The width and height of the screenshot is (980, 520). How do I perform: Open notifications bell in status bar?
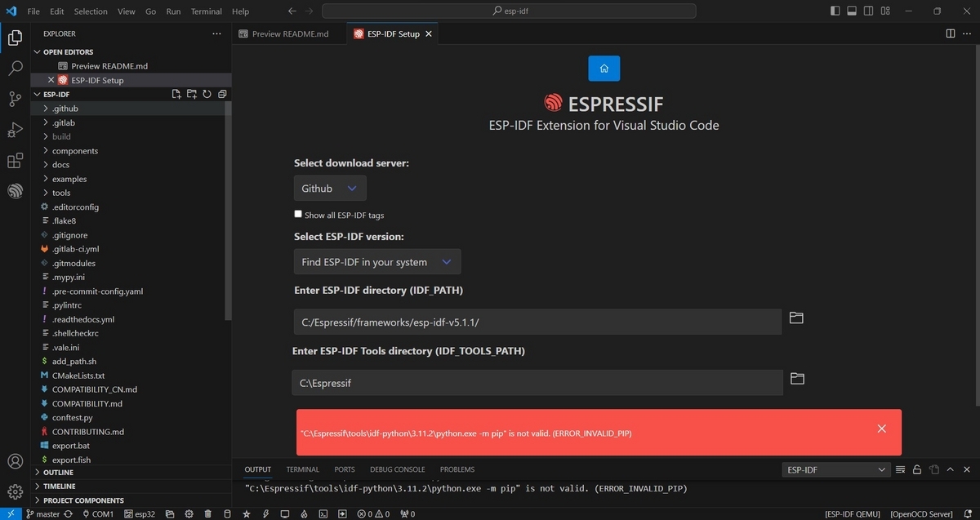[x=969, y=514]
